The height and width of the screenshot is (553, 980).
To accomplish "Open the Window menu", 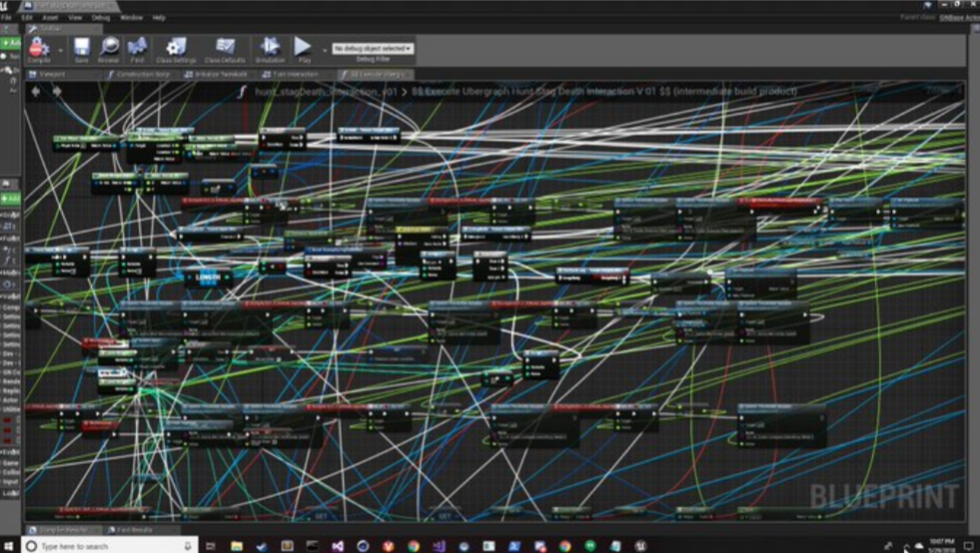I will click(x=131, y=17).
